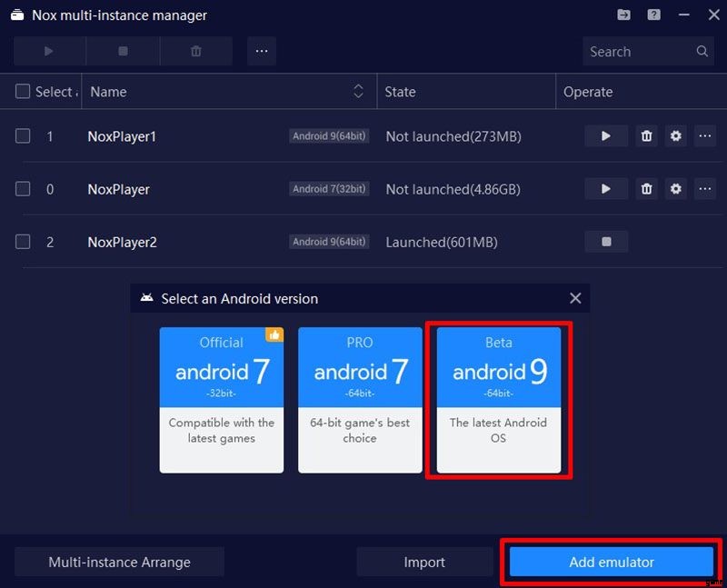Launch the Android 7 NoxPlayer instance
Screen dimensions: 727x588
(x=606, y=189)
